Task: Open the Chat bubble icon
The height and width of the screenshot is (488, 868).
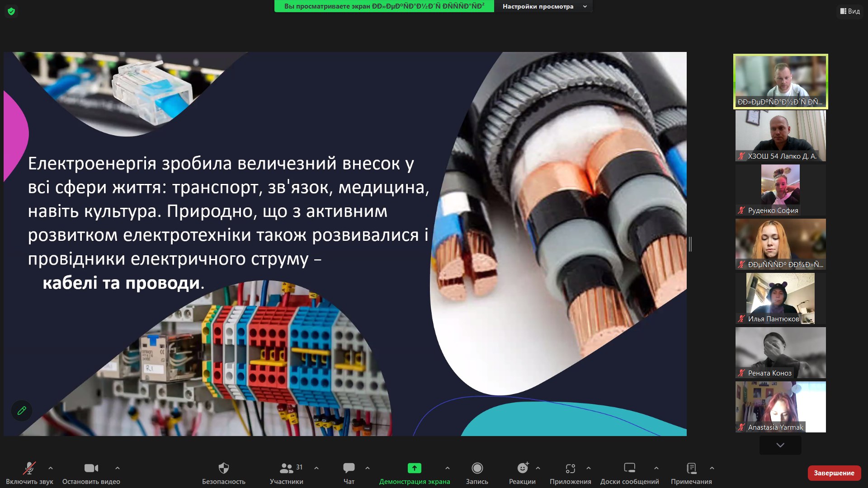Action: pyautogui.click(x=349, y=468)
